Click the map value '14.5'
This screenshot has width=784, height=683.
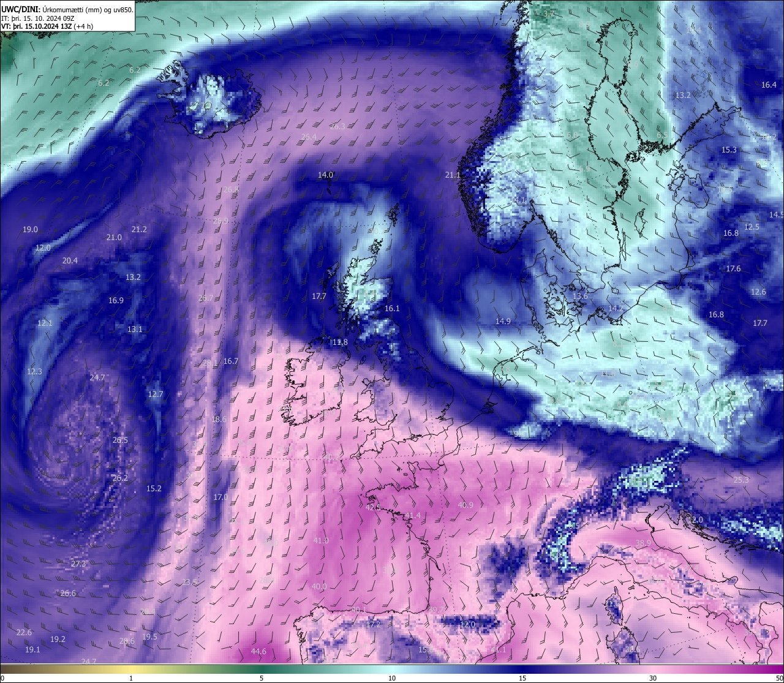point(776,214)
